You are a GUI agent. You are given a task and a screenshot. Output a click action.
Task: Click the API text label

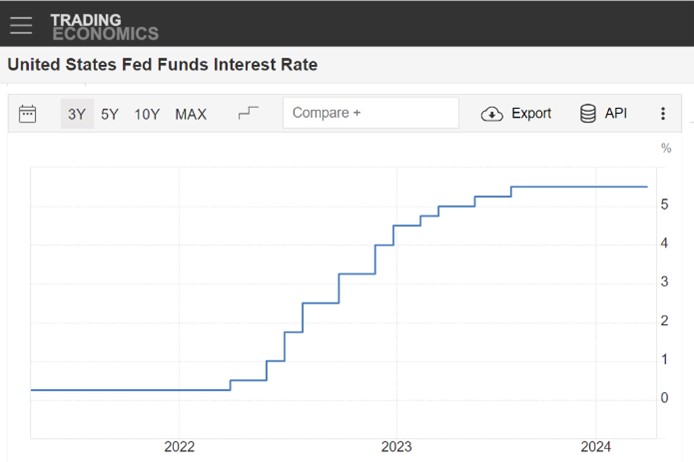616,114
